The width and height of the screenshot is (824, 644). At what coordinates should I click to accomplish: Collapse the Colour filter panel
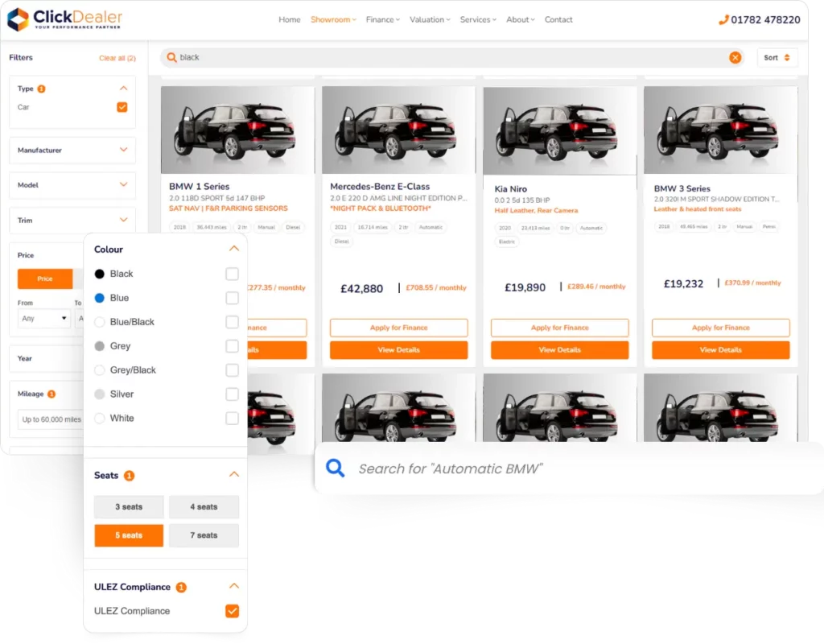point(234,248)
